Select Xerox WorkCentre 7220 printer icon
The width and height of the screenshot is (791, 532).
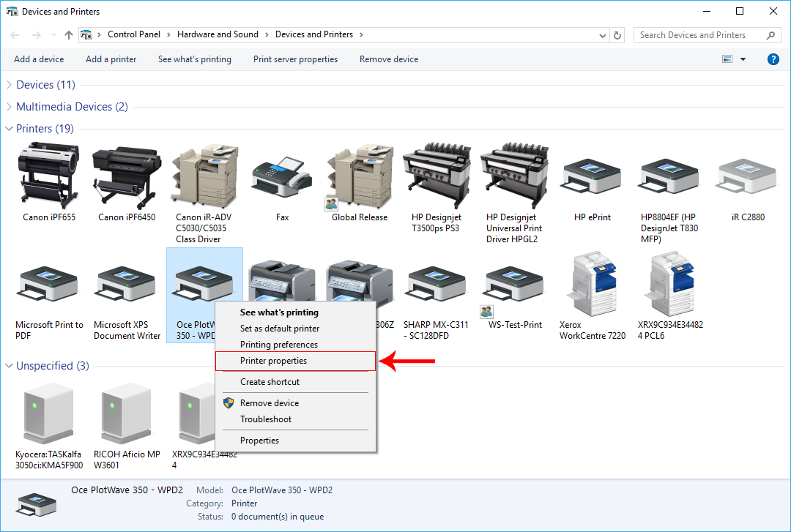coord(592,283)
